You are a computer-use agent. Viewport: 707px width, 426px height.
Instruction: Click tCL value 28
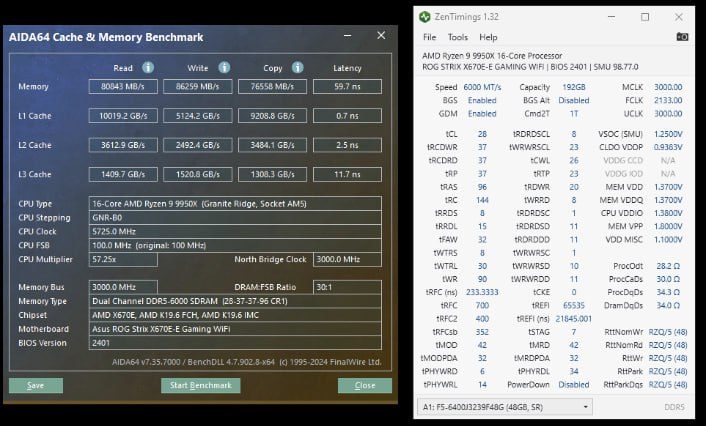tap(482, 134)
